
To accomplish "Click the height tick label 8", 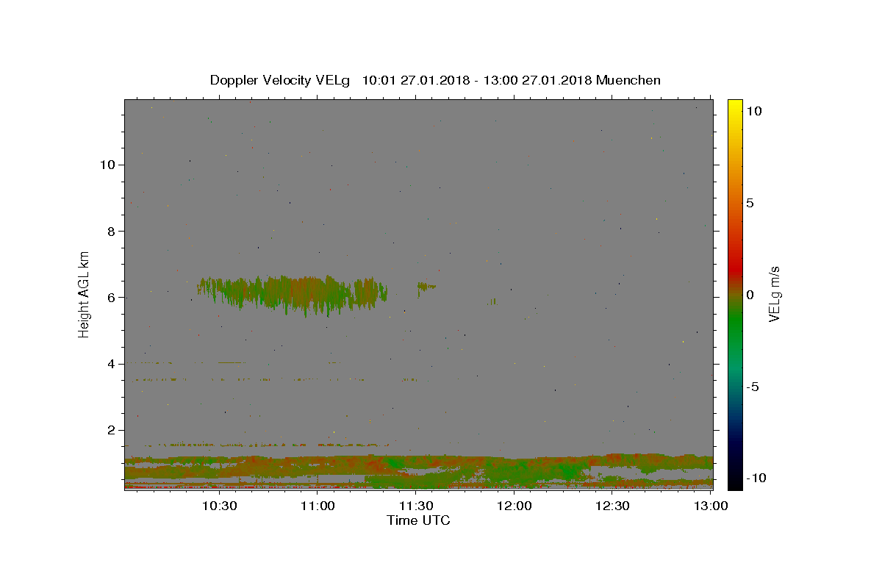I will [x=112, y=231].
